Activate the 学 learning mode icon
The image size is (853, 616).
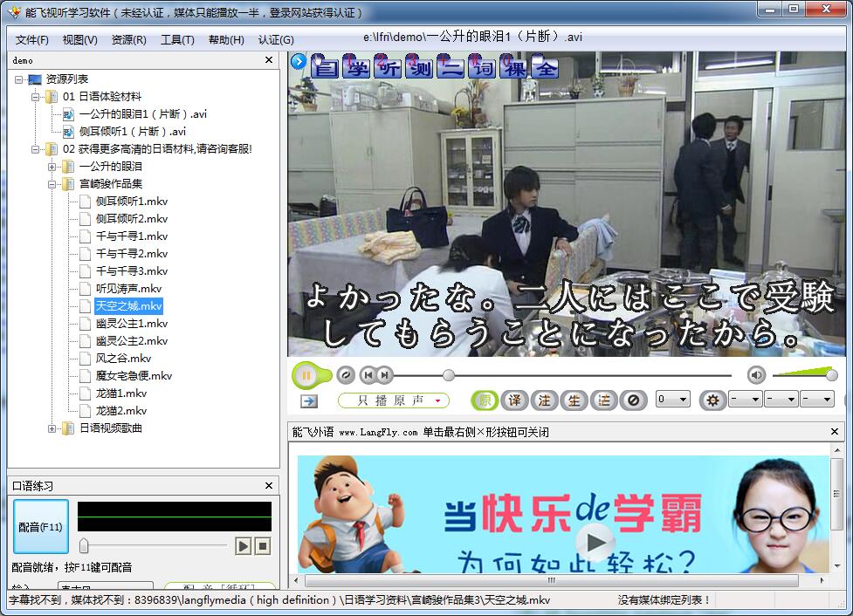pos(358,65)
